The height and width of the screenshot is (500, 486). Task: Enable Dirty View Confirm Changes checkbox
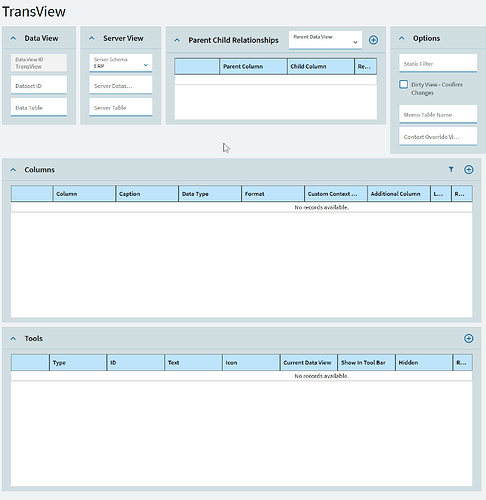(403, 84)
